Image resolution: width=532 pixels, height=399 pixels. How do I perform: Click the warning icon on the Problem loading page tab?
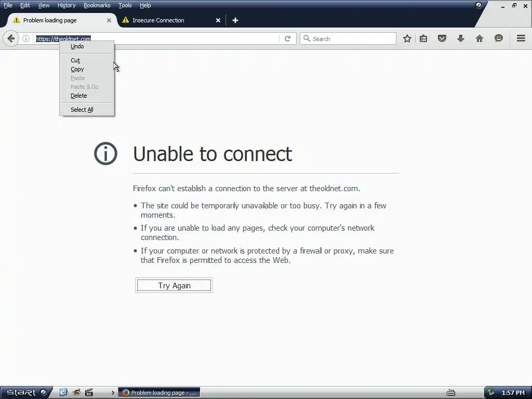16,20
